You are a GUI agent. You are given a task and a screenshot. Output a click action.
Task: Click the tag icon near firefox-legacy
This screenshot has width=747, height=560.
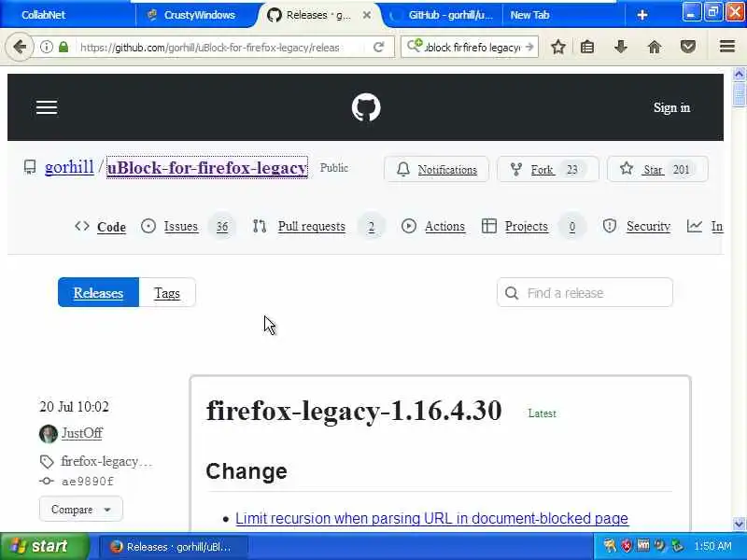(x=47, y=461)
